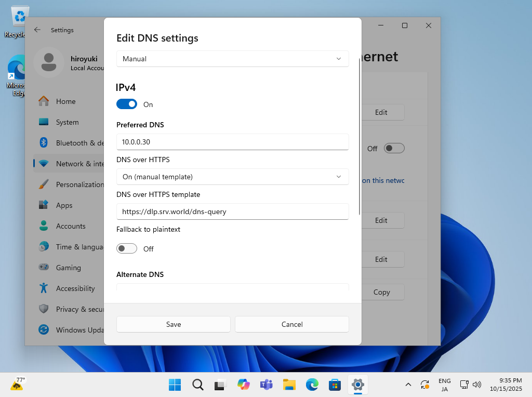The height and width of the screenshot is (397, 532).
Task: Click the Home icon in Settings sidebar
Action: pos(44,101)
